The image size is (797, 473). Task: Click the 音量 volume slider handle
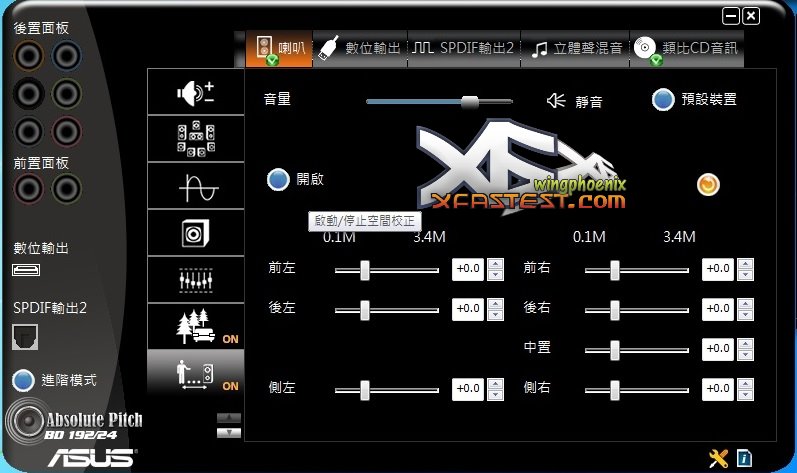[470, 102]
